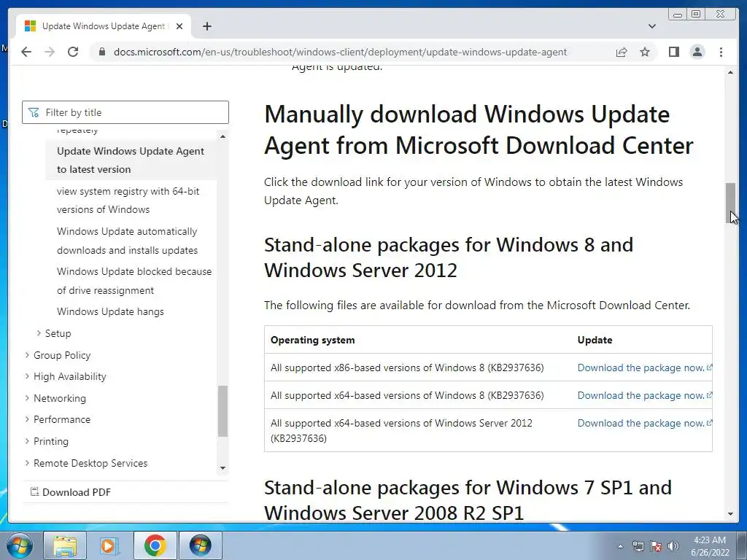
Task: Expand the Networking section
Action: point(55,398)
